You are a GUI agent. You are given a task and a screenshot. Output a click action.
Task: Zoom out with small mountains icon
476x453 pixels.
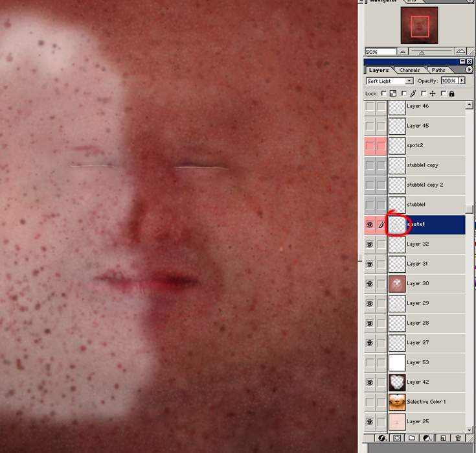pos(403,52)
